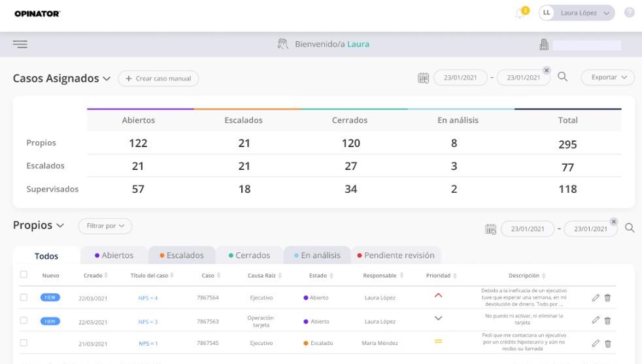Switch to the Todos tab

click(x=46, y=256)
